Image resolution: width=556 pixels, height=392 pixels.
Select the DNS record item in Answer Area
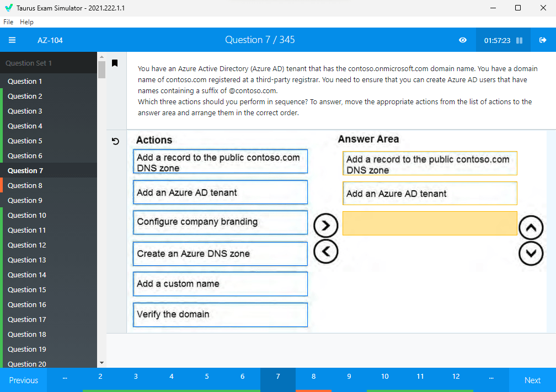430,163
